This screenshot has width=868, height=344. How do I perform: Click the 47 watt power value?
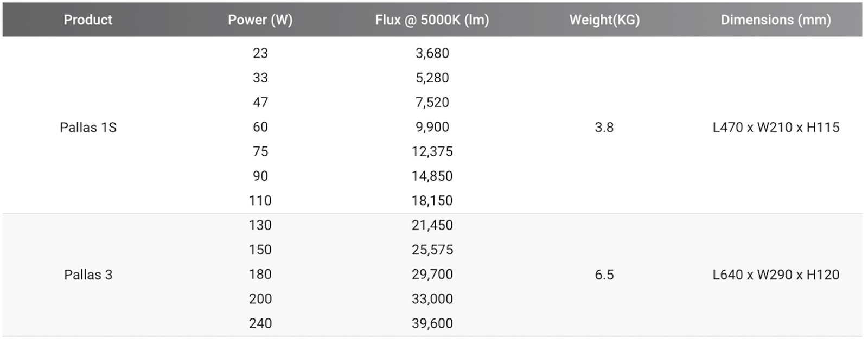pyautogui.click(x=260, y=103)
